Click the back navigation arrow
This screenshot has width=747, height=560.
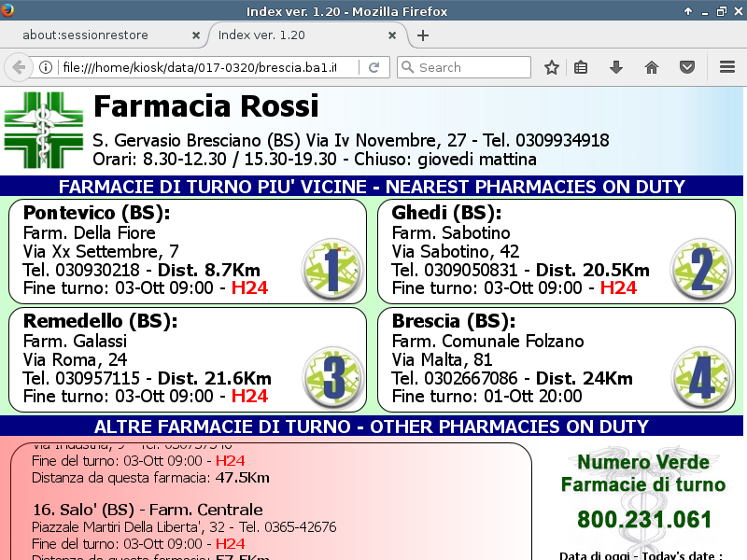tap(18, 67)
